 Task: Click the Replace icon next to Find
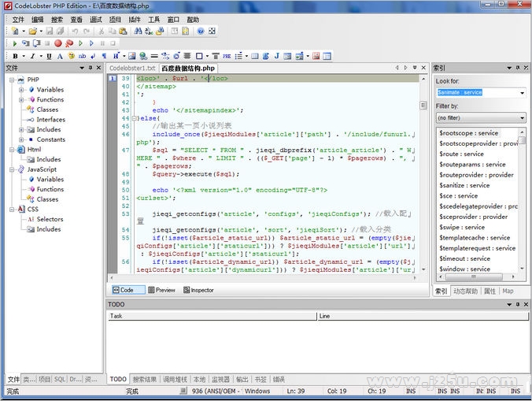pyautogui.click(x=149, y=32)
